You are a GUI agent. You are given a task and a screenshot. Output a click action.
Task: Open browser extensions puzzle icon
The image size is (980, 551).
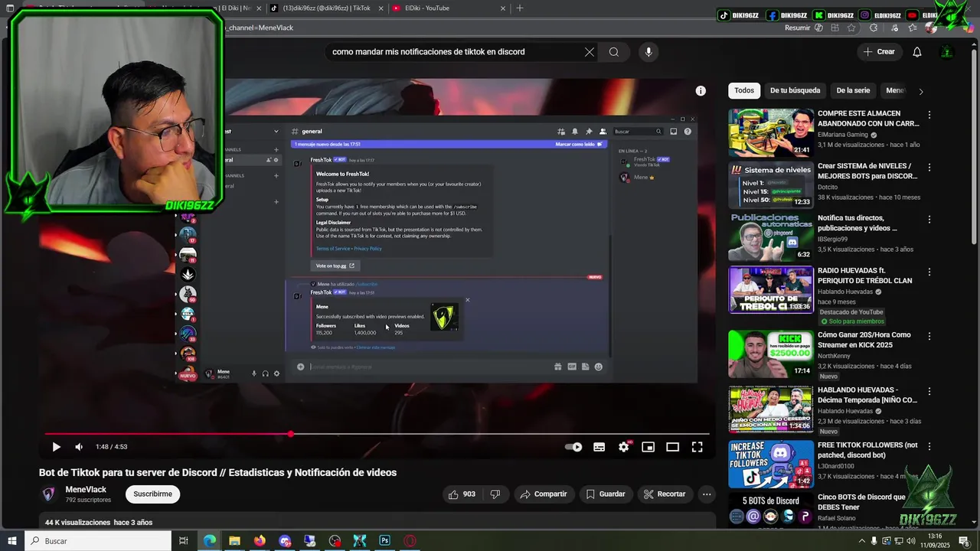coord(874,28)
